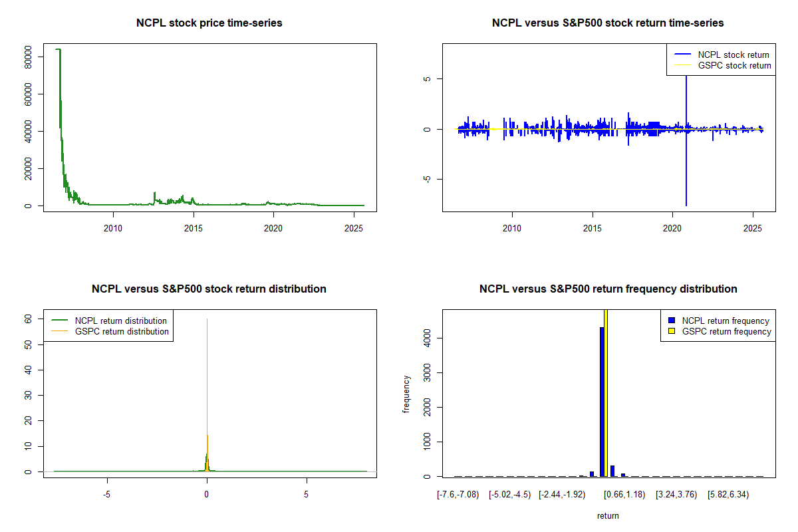Click the large blue return spike near 2020
This screenshot has height=532, width=798.
(x=686, y=166)
